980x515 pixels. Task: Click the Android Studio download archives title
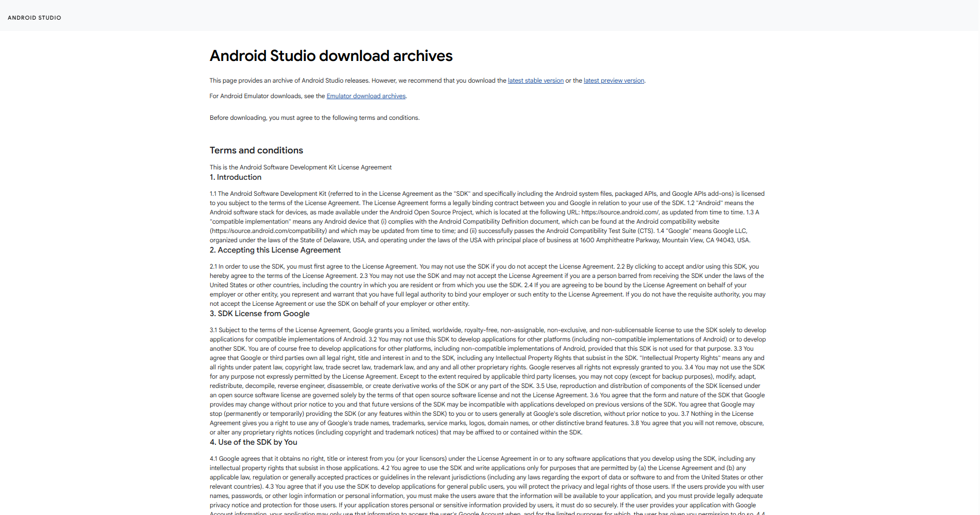click(x=331, y=56)
